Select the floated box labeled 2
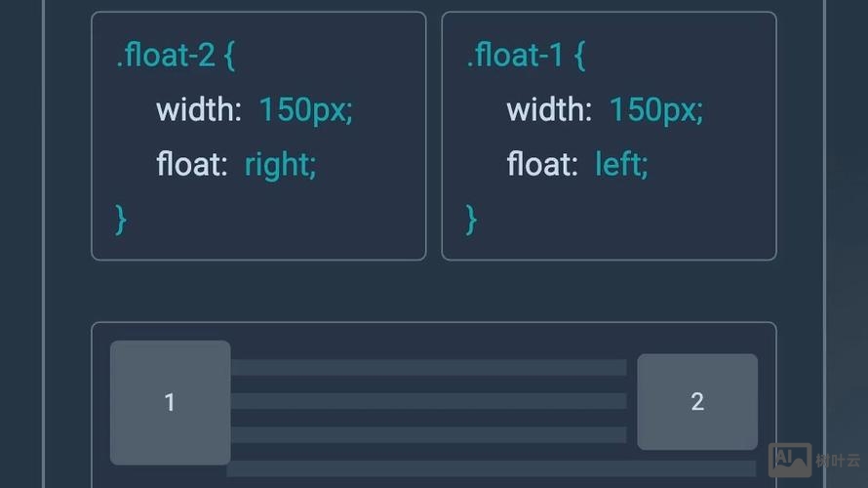The height and width of the screenshot is (488, 868). (697, 401)
